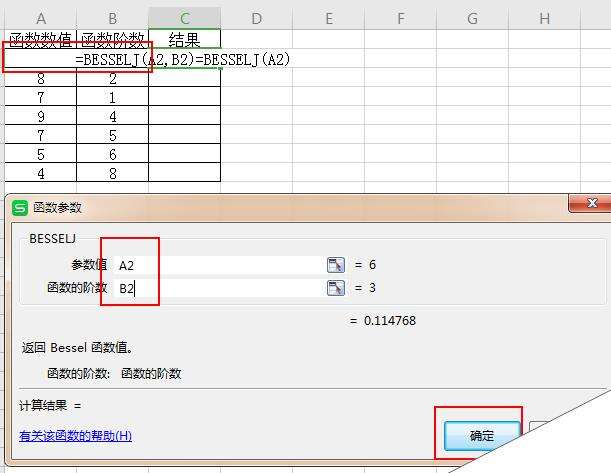This screenshot has height=473, width=611.
Task: Click empty result cell beside row 8, 2
Action: pos(185,79)
